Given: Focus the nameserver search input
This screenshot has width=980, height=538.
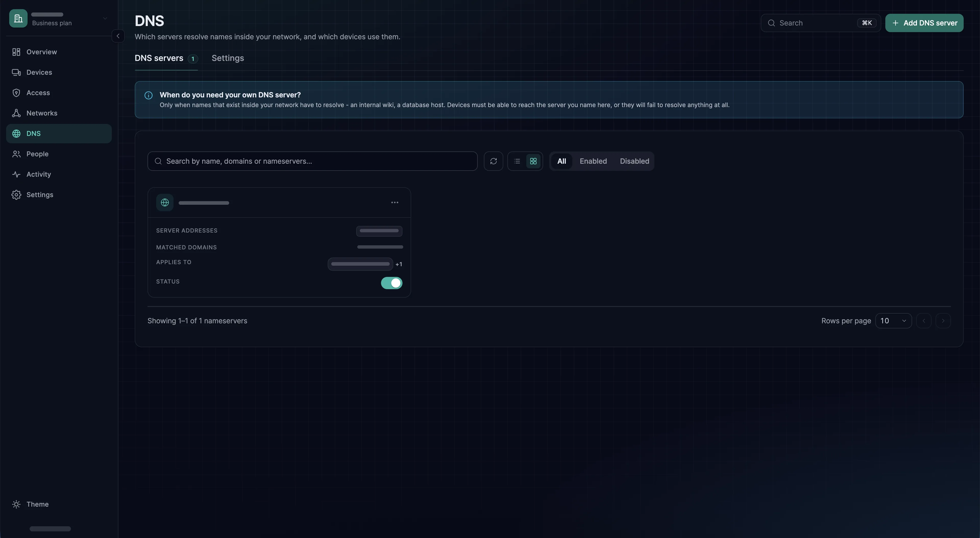Looking at the screenshot, I should 312,161.
